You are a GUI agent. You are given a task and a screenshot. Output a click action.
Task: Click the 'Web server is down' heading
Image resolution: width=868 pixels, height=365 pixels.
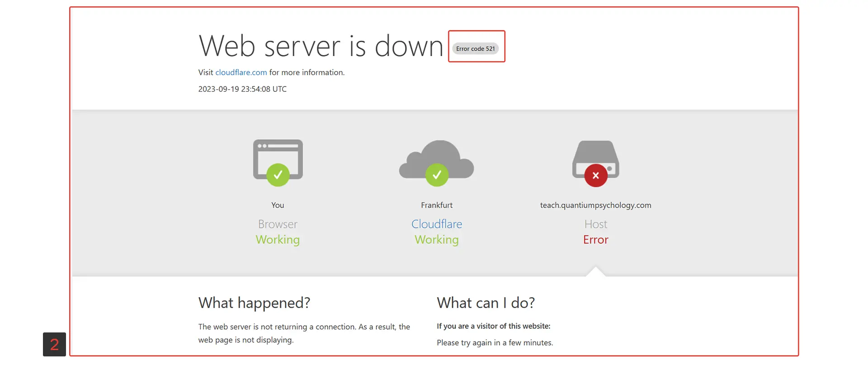[x=321, y=46]
